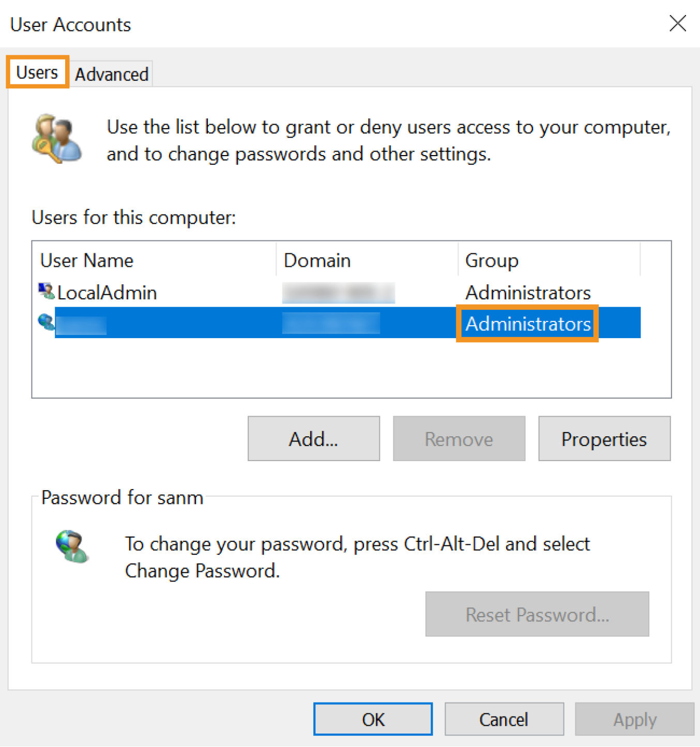The height and width of the screenshot is (747, 700).
Task: Click the LocalAdmin user account icon
Action: point(47,291)
